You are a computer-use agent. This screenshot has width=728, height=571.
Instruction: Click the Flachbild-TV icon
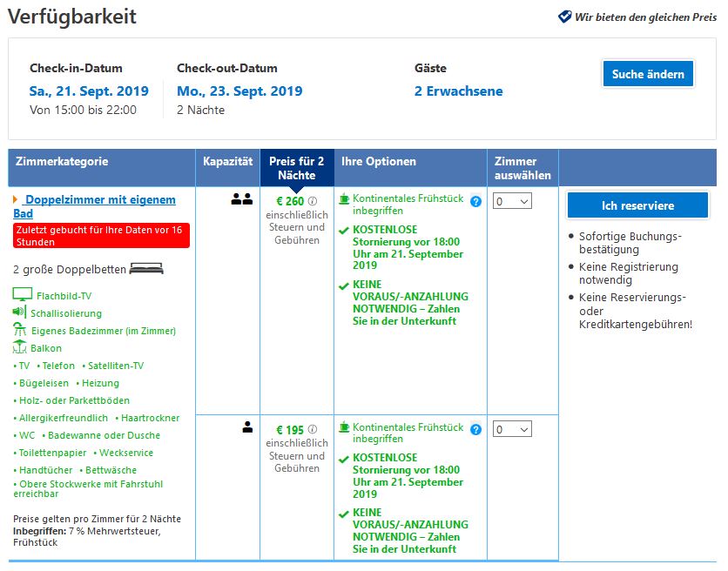point(23,295)
